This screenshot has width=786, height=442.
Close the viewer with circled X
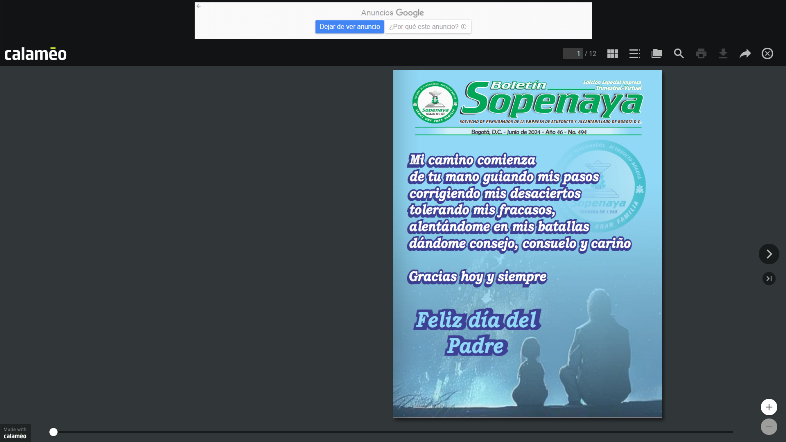click(x=767, y=54)
